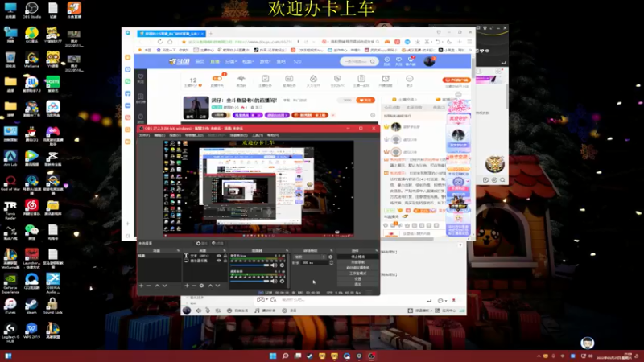Open the Recycle Bin desktop icon
644x362 pixels.
[x=10, y=59]
